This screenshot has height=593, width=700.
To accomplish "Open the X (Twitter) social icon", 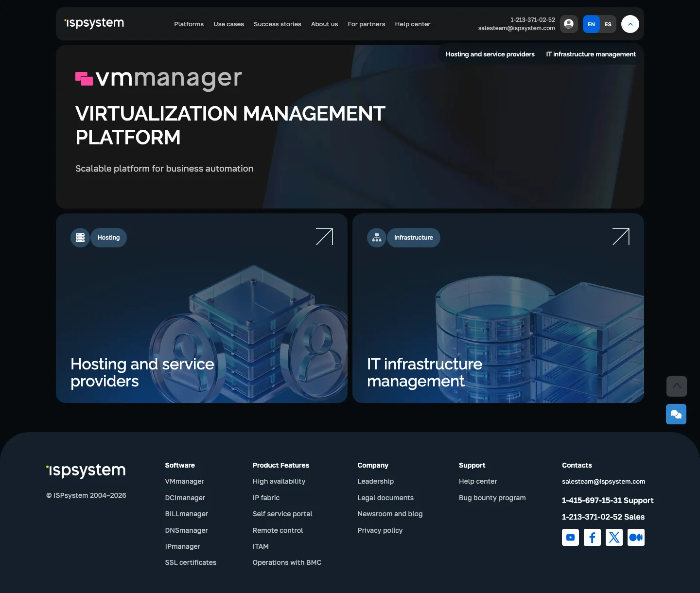I will point(614,538).
